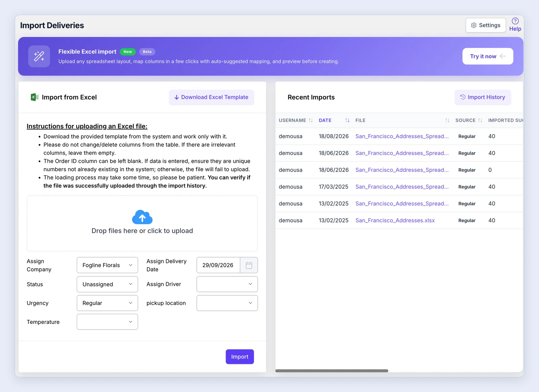This screenshot has width=539, height=392.
Task: Expand the Assign Company dropdown
Action: click(x=107, y=265)
